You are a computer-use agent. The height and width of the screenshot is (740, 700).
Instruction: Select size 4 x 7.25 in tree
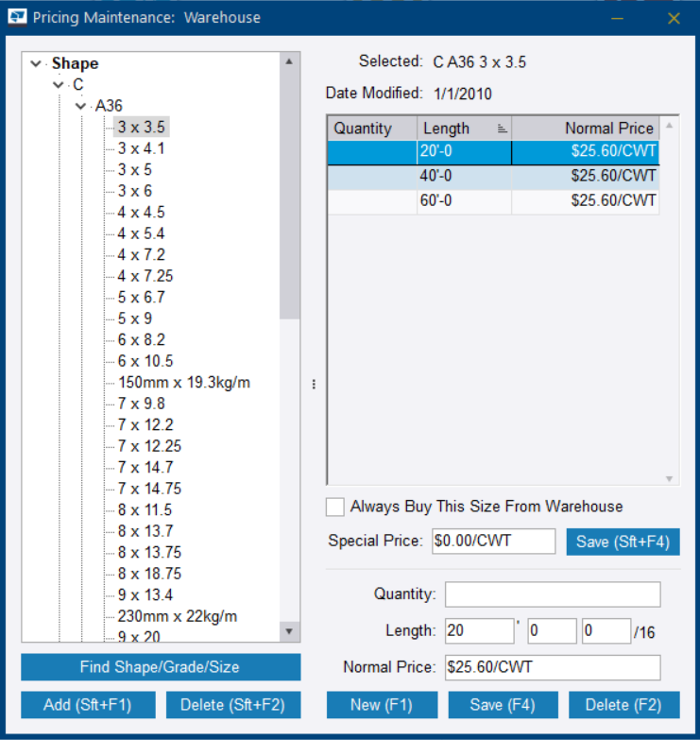(x=145, y=276)
